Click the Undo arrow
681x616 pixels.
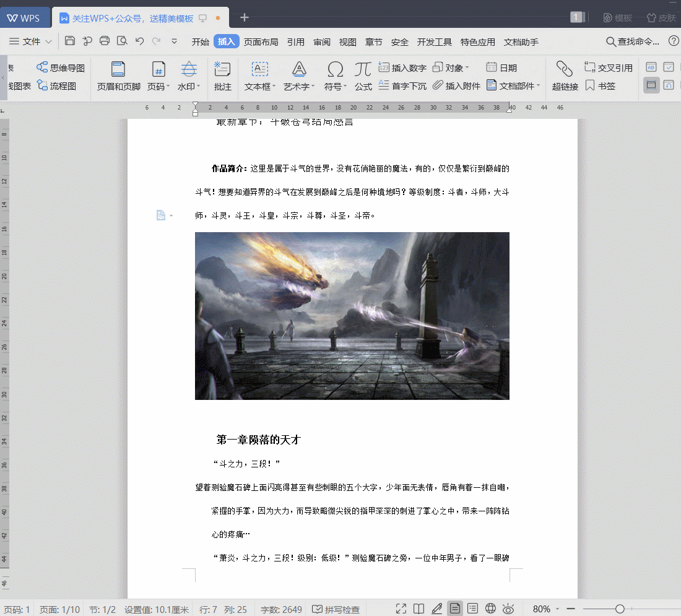point(139,41)
